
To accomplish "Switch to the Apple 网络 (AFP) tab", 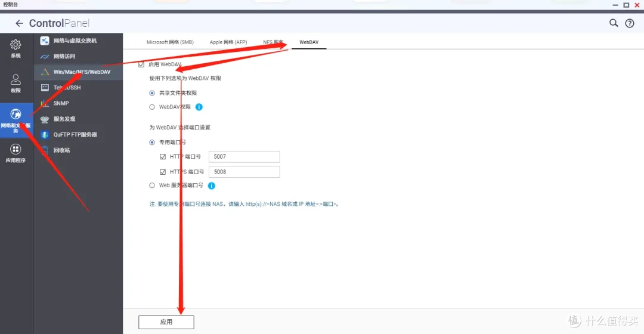I will point(228,42).
